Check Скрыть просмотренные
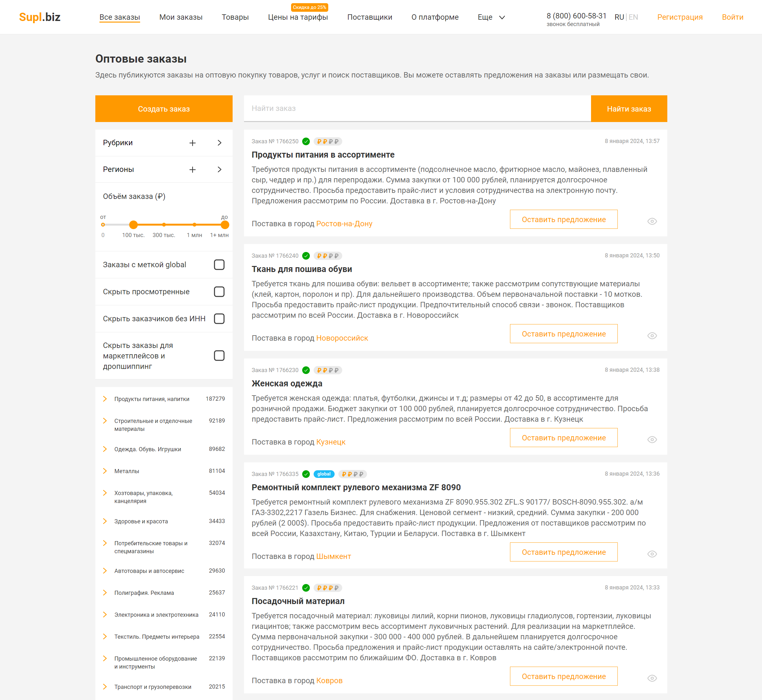The width and height of the screenshot is (762, 700). [x=219, y=292]
